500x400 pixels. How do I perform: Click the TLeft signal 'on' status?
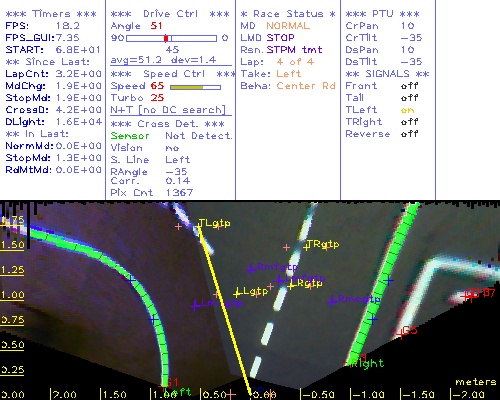[x=407, y=110]
